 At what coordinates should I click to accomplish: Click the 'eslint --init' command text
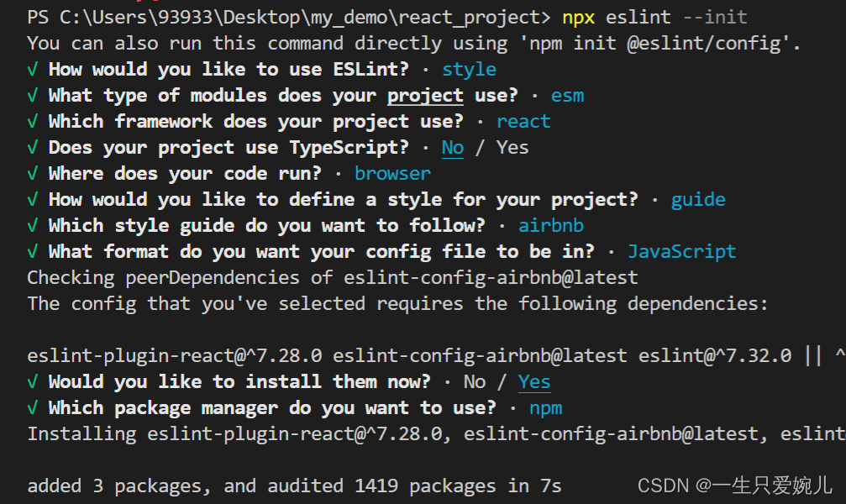pos(676,17)
